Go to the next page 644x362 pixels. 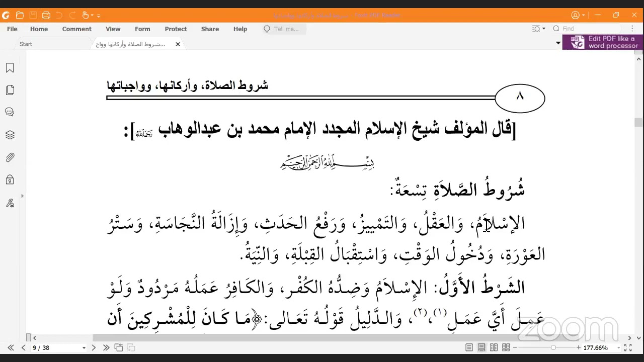tap(94, 347)
